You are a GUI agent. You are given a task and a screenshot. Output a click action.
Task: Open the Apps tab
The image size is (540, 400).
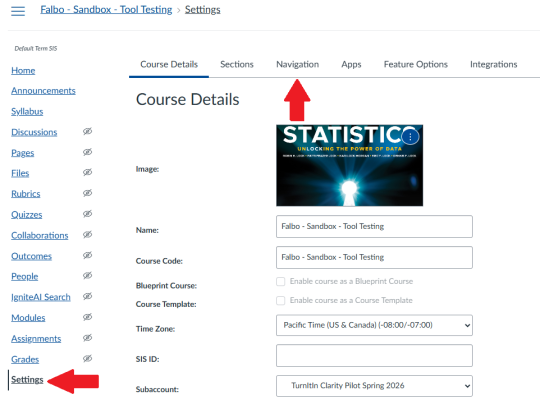click(x=351, y=64)
